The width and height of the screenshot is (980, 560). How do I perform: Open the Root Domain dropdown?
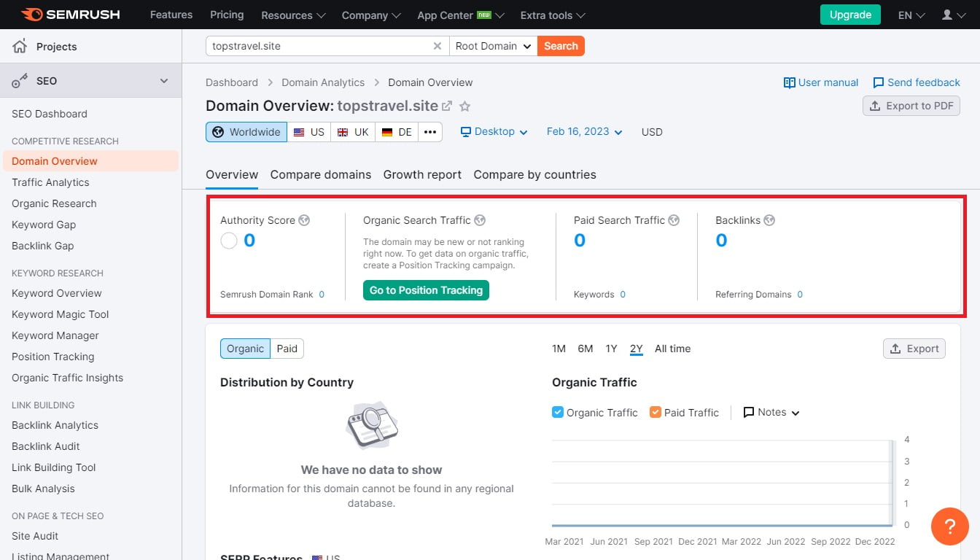coord(494,46)
